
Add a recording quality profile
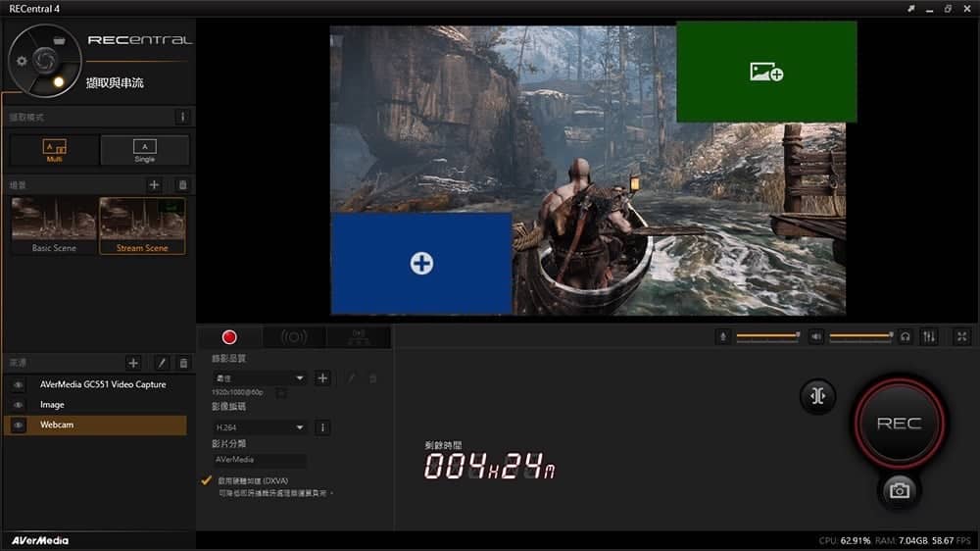[322, 377]
